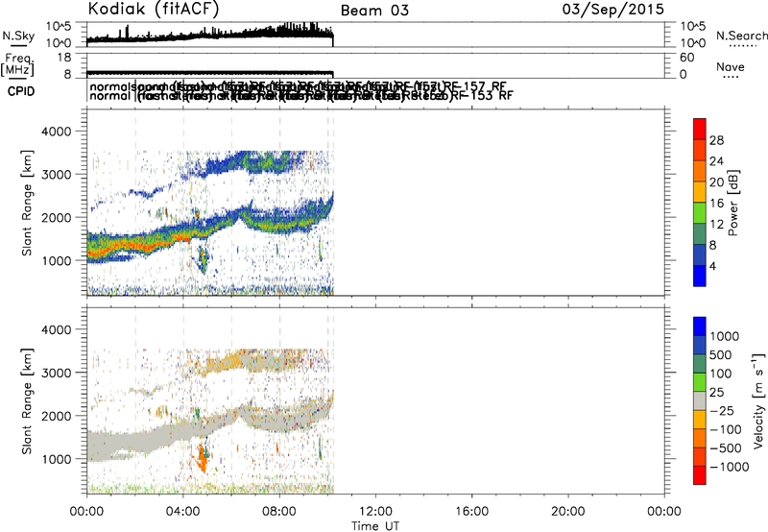Click the "08:00" time tick label

279,512
